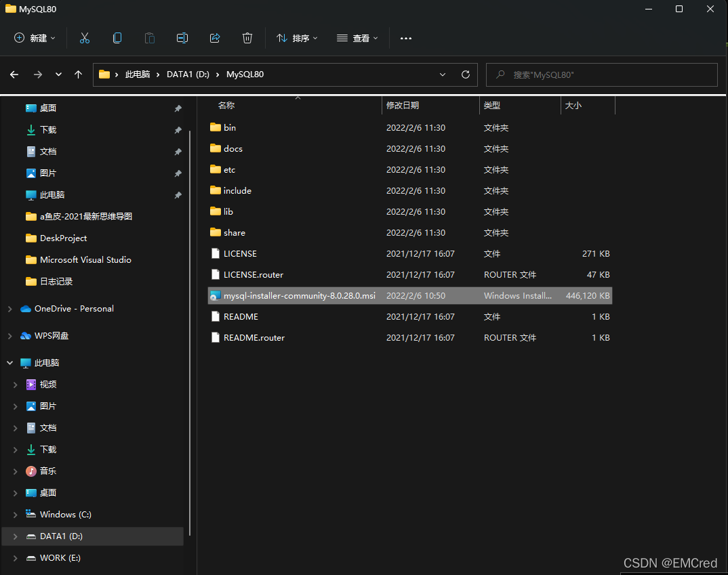728x575 pixels.
Task: Click the Copy icon in toolbar
Action: [x=117, y=38]
